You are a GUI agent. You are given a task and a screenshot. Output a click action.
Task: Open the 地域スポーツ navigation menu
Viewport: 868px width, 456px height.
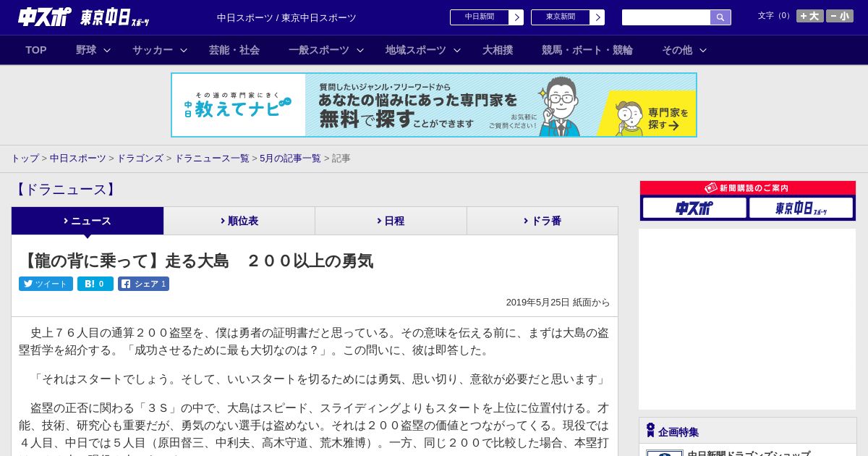(x=416, y=50)
